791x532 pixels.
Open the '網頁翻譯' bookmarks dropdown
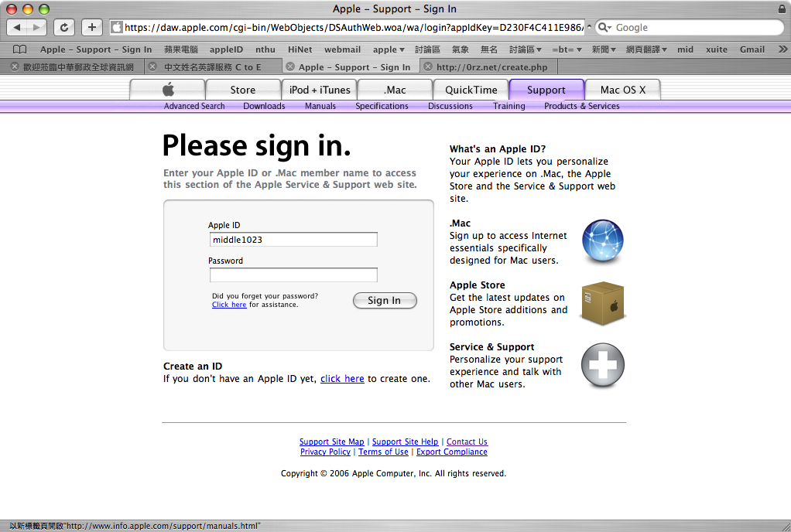click(x=647, y=49)
